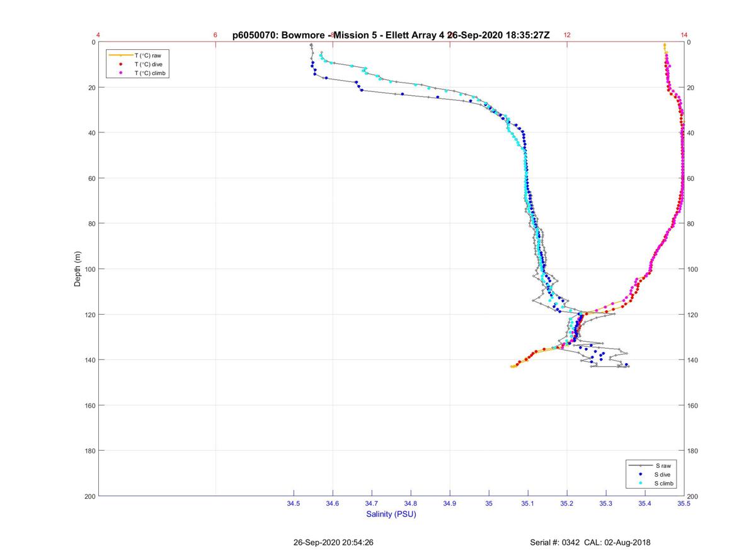Click the 35.3 salinity tick label
The width and height of the screenshot is (756, 558).
606,504
